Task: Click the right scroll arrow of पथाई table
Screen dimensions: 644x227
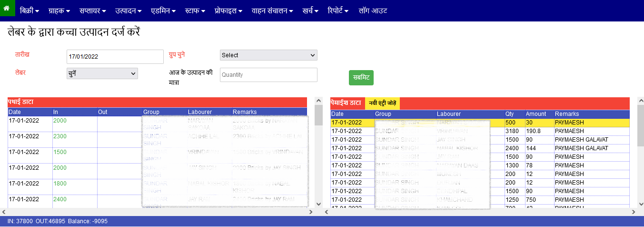Action: [311, 212]
